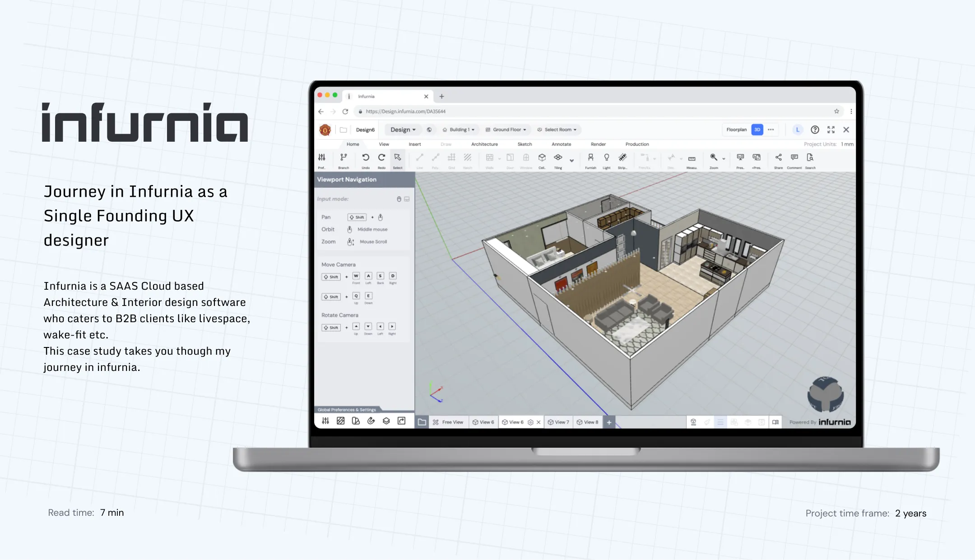Image resolution: width=975 pixels, height=560 pixels.
Task: Expand the Walls options arrow
Action: pyautogui.click(x=499, y=159)
